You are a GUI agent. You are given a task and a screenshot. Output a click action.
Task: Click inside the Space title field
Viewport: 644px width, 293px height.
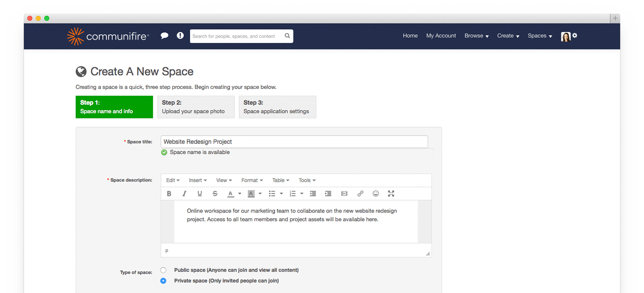[294, 141]
